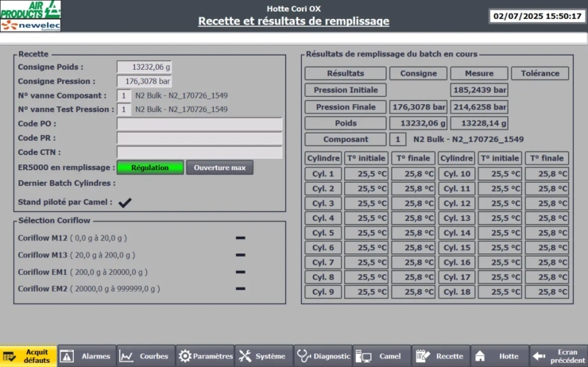Click the date and time display
Screen dimensions: 588x367
coord(537,16)
